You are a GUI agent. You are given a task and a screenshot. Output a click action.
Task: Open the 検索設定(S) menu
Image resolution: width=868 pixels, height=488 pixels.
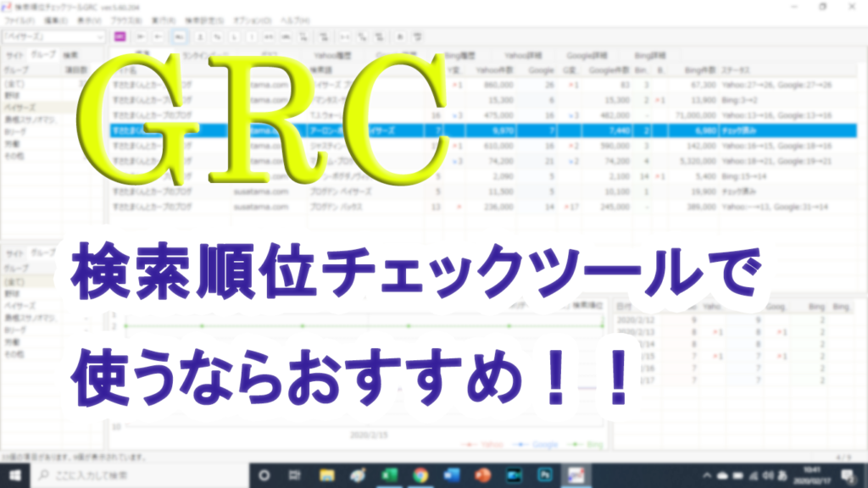204,20
